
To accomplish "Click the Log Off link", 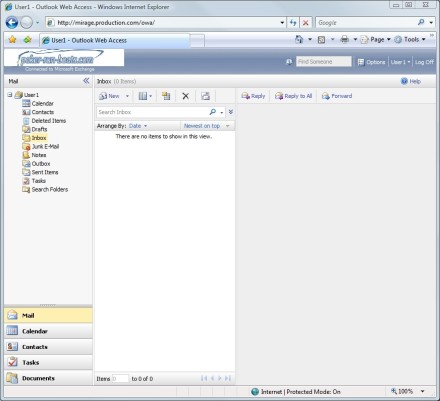I will pos(424,62).
